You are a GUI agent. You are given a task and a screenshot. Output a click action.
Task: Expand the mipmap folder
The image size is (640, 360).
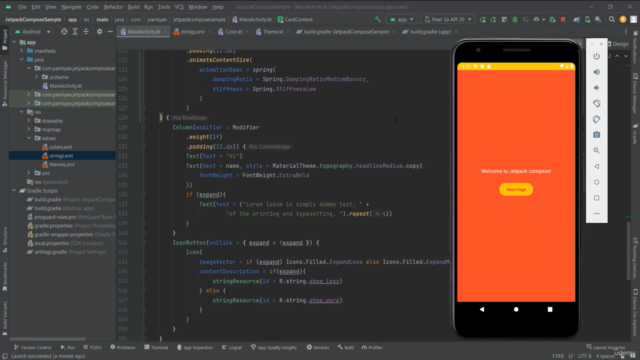tap(29, 129)
